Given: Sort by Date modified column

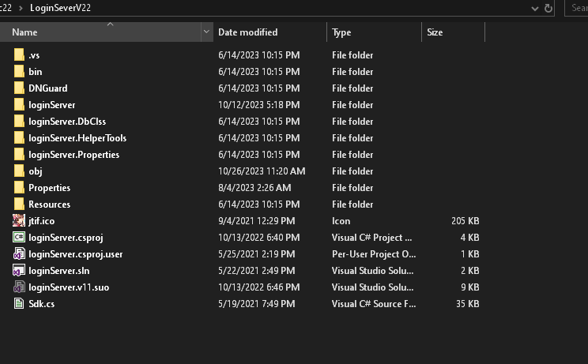Looking at the screenshot, I should point(247,32).
